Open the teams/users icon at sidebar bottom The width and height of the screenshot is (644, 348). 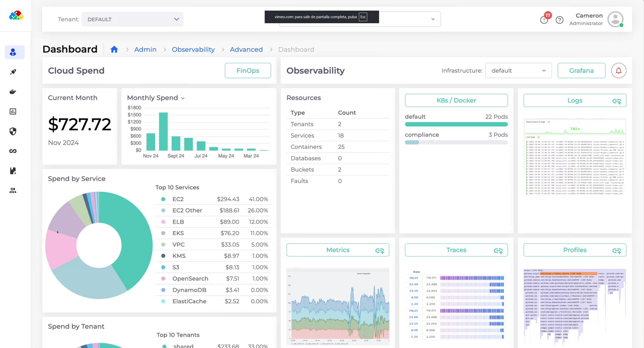[x=13, y=190]
